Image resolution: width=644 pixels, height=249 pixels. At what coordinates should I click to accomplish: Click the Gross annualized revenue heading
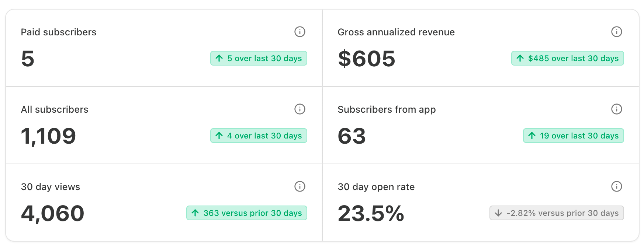point(396,32)
